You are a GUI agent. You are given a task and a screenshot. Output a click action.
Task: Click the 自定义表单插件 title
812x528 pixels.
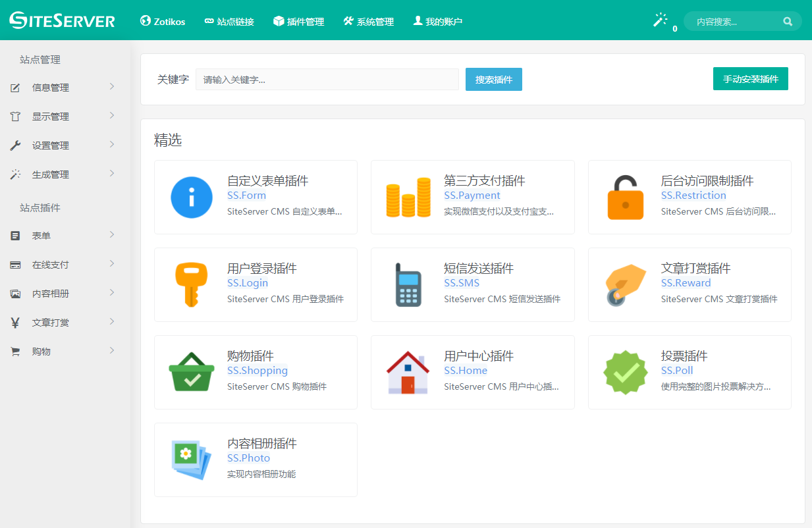point(267,181)
